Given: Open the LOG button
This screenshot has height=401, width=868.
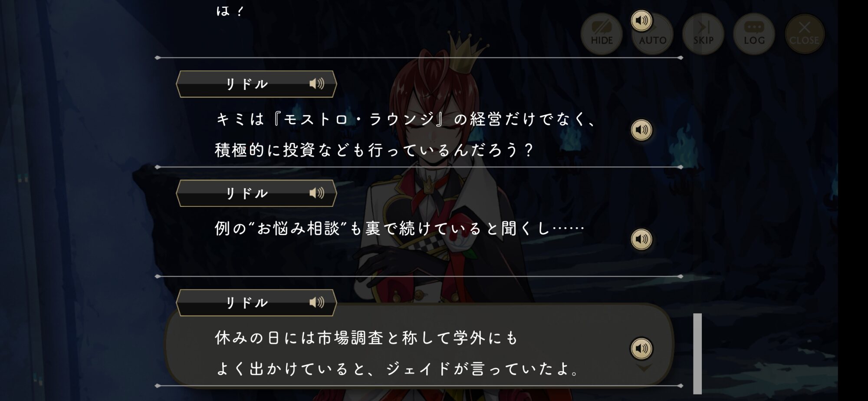Looking at the screenshot, I should (754, 34).
